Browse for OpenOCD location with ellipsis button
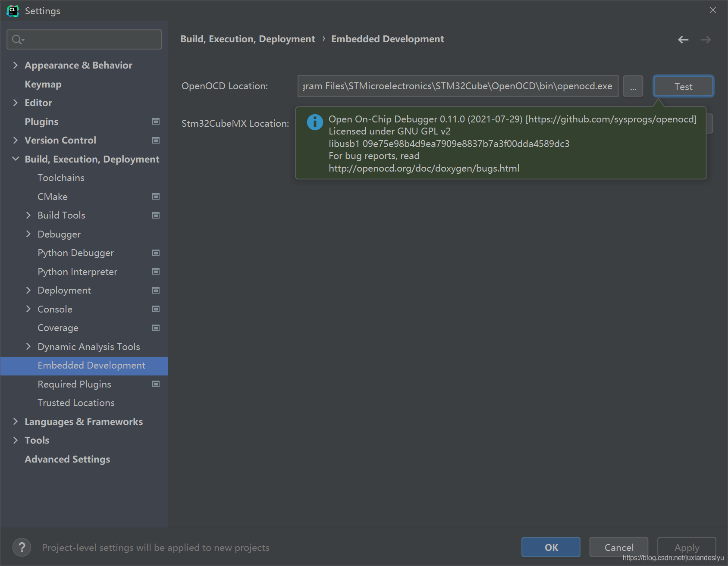 [633, 86]
